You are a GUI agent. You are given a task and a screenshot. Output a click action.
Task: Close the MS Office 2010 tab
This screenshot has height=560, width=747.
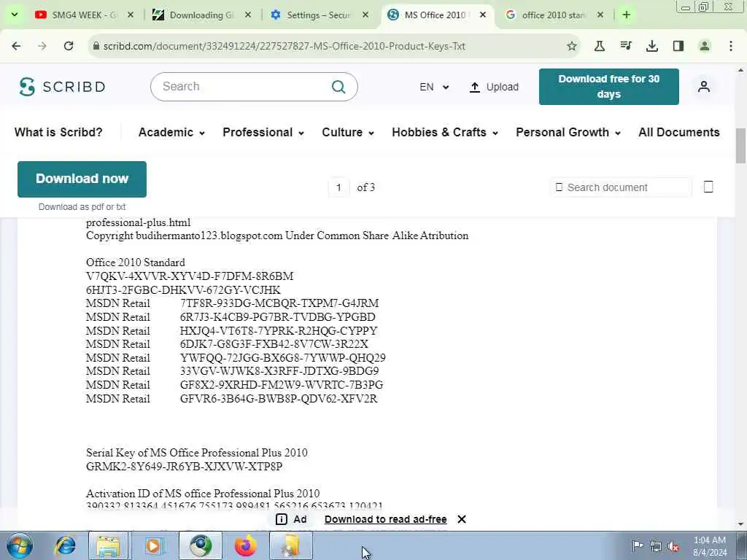click(x=483, y=15)
